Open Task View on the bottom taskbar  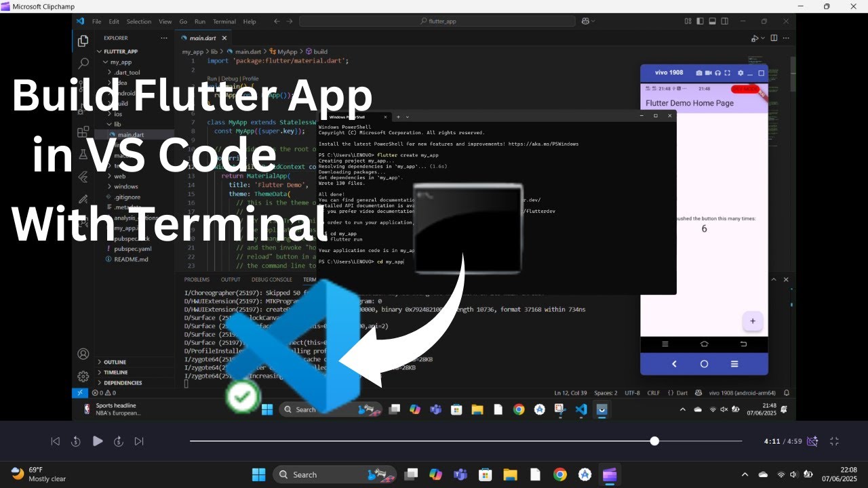point(411,474)
